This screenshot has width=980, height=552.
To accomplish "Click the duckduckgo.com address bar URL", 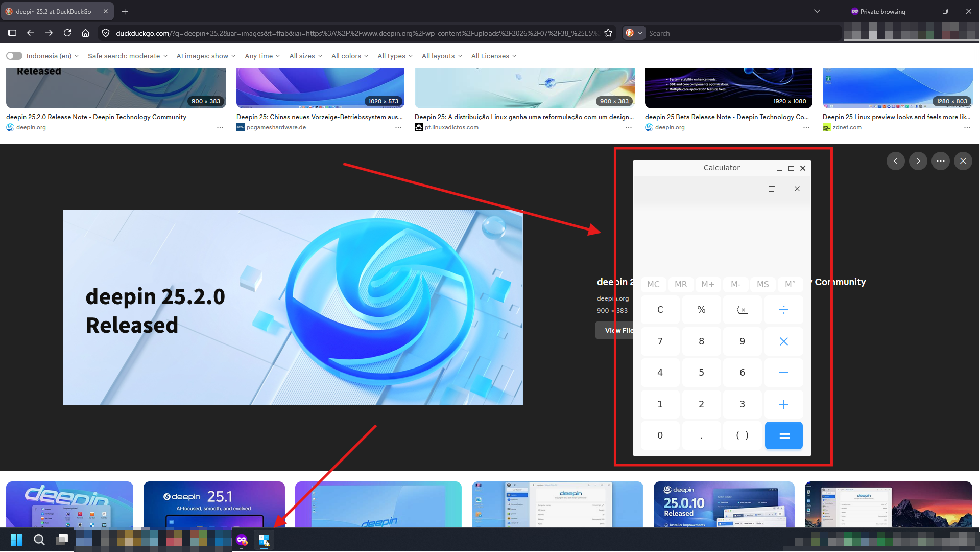I will [356, 33].
